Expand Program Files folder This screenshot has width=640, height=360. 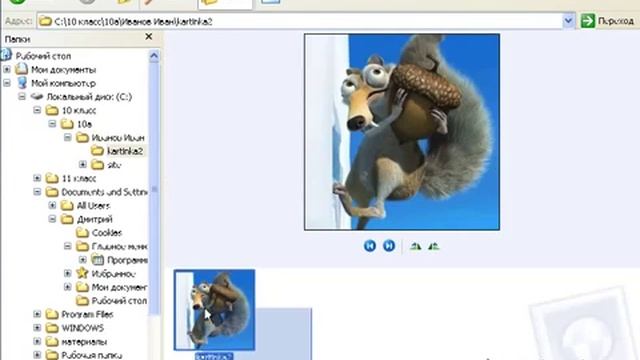[x=37, y=314]
